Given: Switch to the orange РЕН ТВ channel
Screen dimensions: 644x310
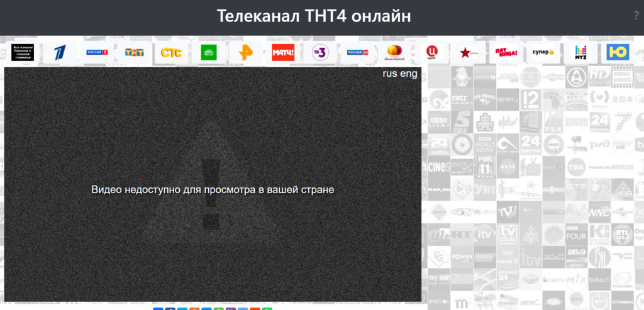Looking at the screenshot, I should click(x=246, y=53).
